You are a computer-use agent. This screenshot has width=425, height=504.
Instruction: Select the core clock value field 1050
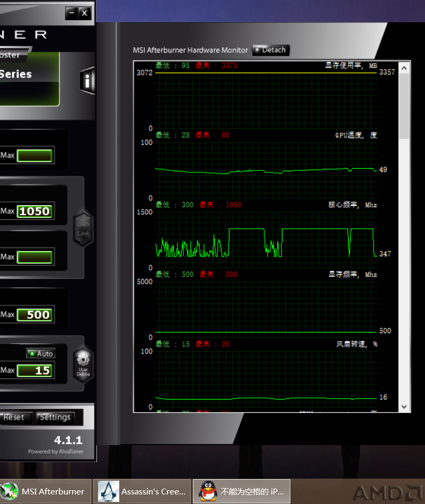[34, 211]
